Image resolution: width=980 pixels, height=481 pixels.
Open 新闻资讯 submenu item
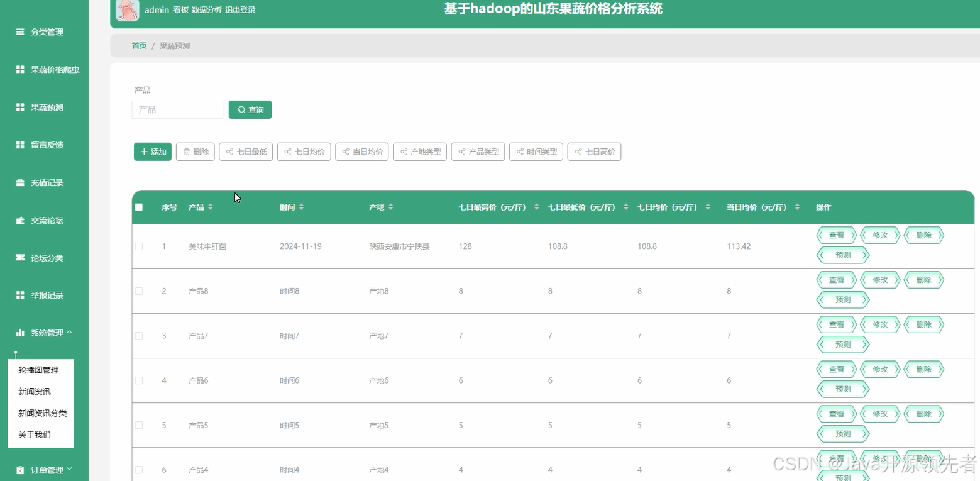pyautogui.click(x=35, y=392)
